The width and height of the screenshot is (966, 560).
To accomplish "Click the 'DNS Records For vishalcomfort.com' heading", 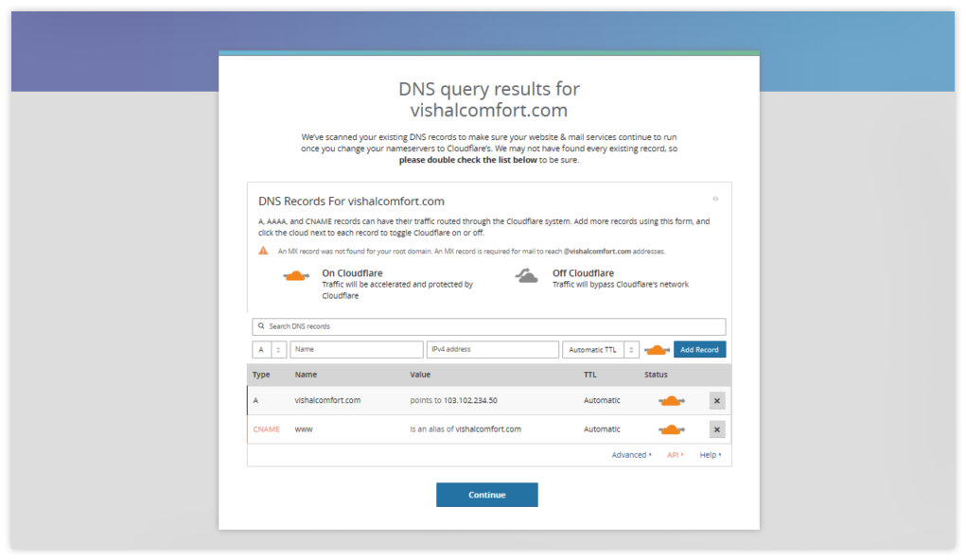I will (x=351, y=201).
